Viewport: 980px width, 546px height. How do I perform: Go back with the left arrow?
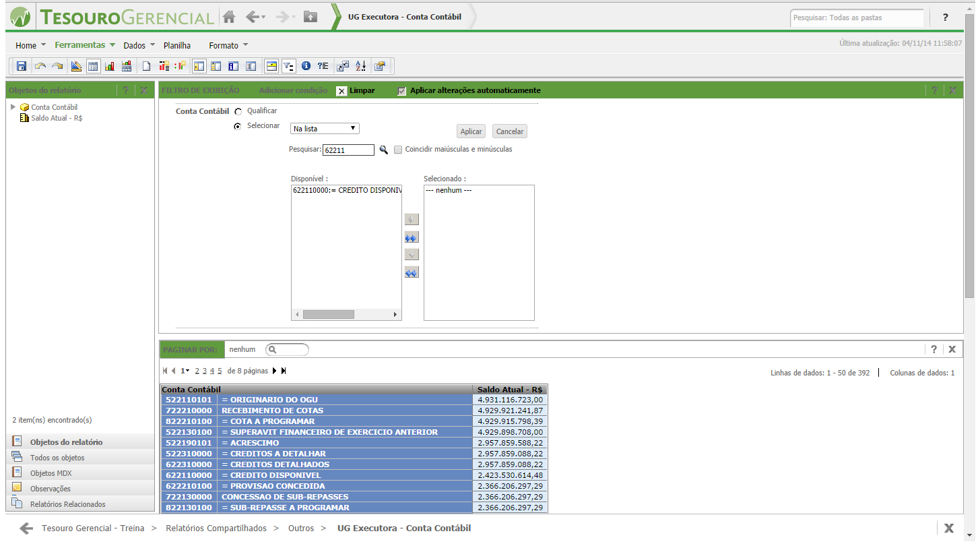point(252,17)
